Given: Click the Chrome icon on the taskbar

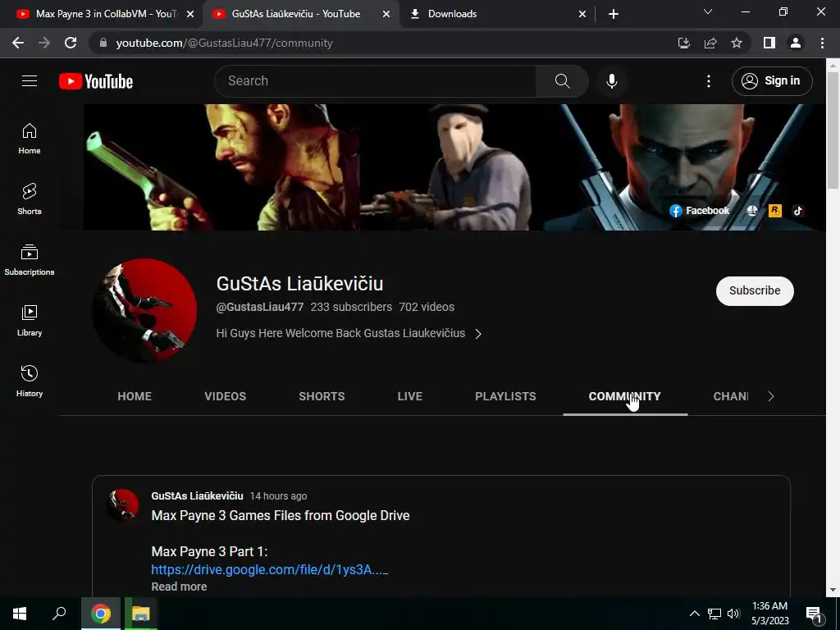Looking at the screenshot, I should (x=101, y=614).
